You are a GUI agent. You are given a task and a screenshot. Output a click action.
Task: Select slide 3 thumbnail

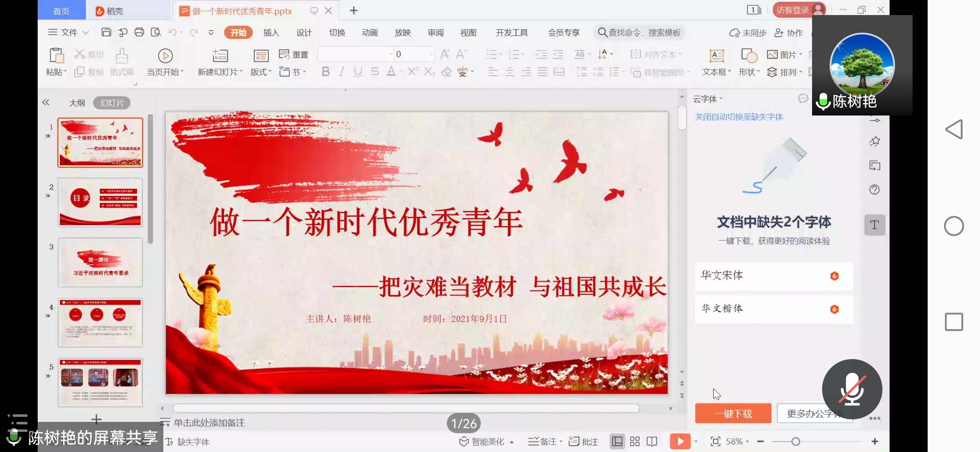tap(100, 262)
